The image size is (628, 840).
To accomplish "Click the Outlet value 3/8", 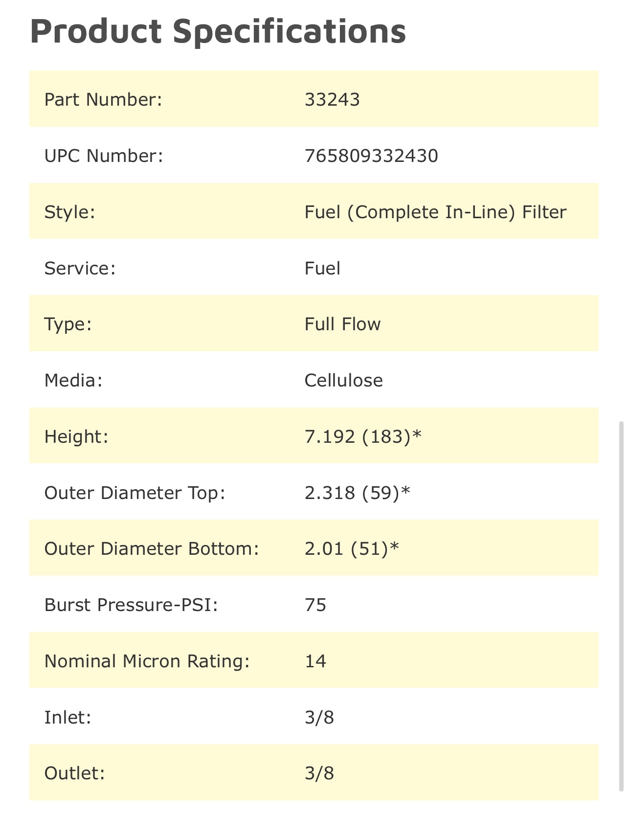I will click(x=319, y=773).
